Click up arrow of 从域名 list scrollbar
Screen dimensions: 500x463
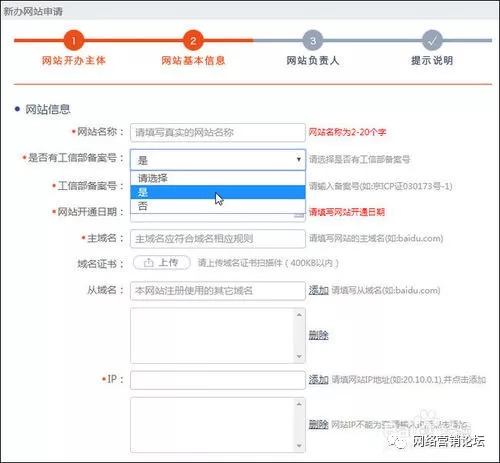[x=299, y=315]
